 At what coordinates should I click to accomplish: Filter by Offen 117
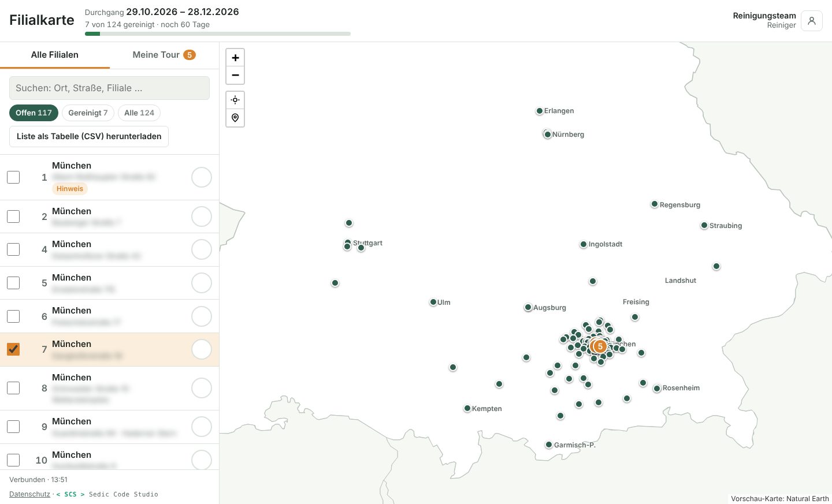click(34, 113)
